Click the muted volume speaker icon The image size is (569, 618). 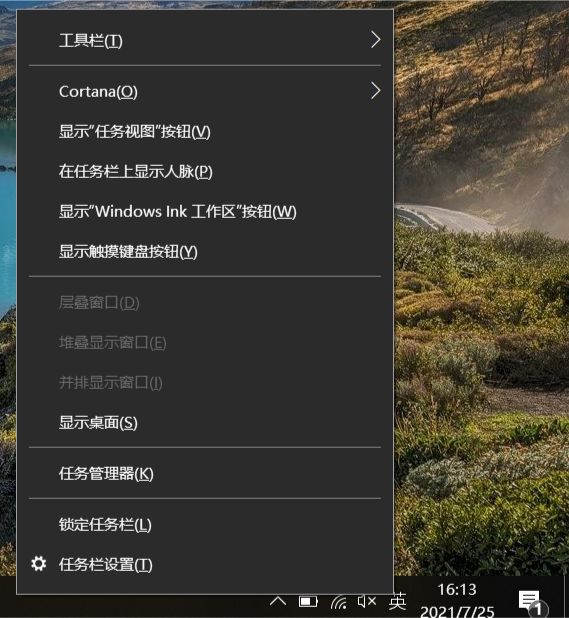click(367, 601)
